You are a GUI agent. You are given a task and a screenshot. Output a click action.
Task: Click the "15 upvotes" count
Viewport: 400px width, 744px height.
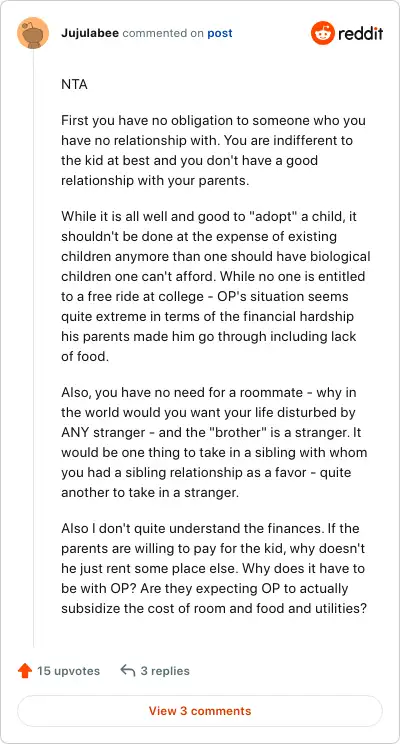(x=68, y=671)
